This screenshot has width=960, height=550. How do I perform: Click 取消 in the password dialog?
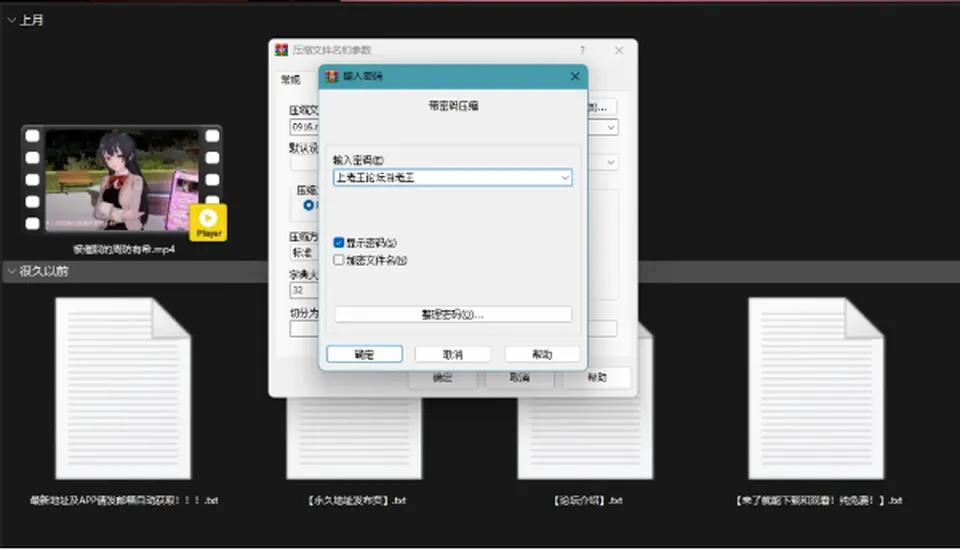click(x=452, y=354)
